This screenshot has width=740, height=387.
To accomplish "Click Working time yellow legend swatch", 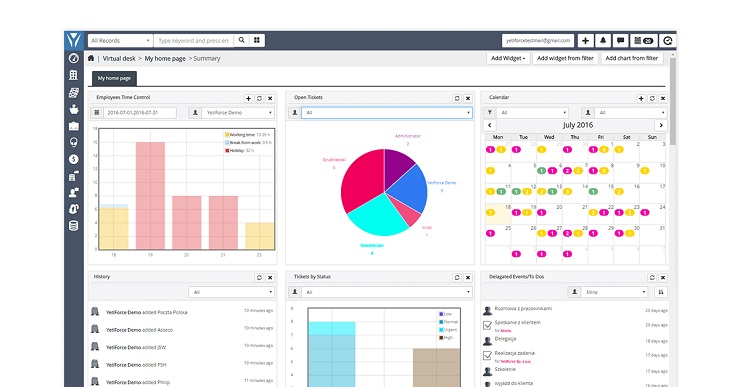I will tap(227, 135).
